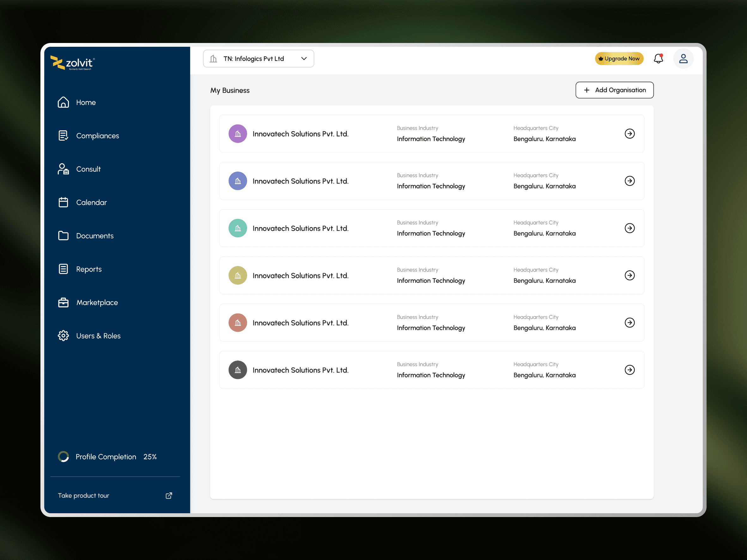Image resolution: width=747 pixels, height=560 pixels.
Task: Click the notification bell icon
Action: [658, 59]
